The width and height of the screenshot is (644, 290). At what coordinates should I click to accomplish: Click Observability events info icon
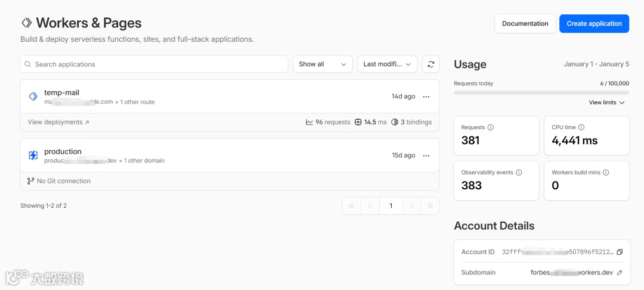tap(519, 173)
